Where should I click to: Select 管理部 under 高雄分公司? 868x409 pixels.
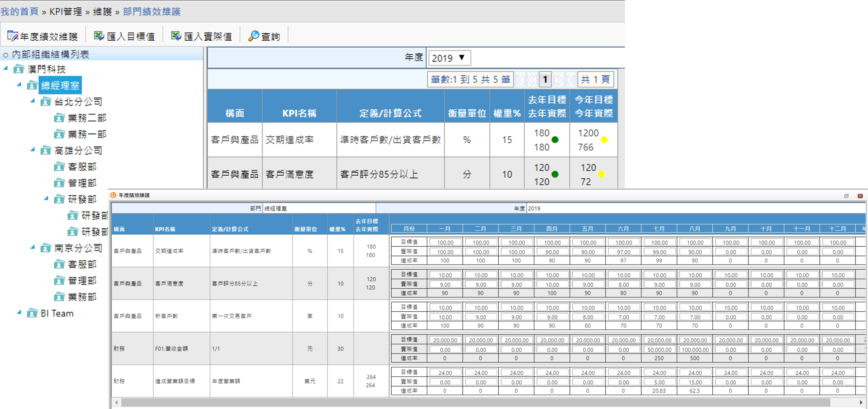pos(82,183)
